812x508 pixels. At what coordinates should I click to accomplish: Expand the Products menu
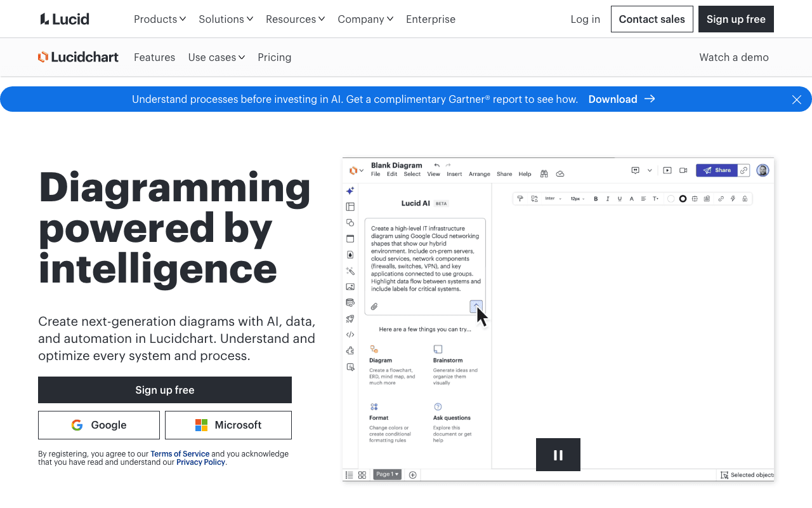pos(160,19)
